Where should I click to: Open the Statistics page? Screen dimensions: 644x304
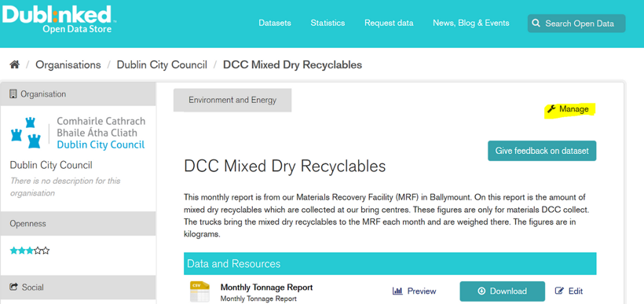coord(327,23)
